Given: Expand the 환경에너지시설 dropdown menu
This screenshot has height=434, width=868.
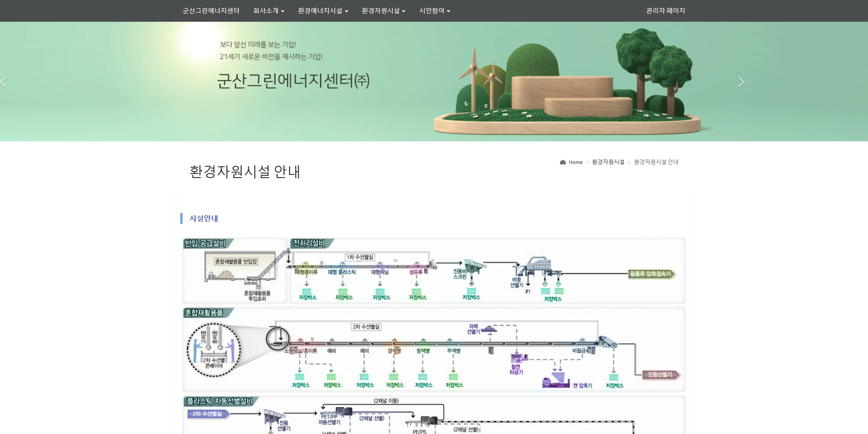Looking at the screenshot, I should point(323,10).
